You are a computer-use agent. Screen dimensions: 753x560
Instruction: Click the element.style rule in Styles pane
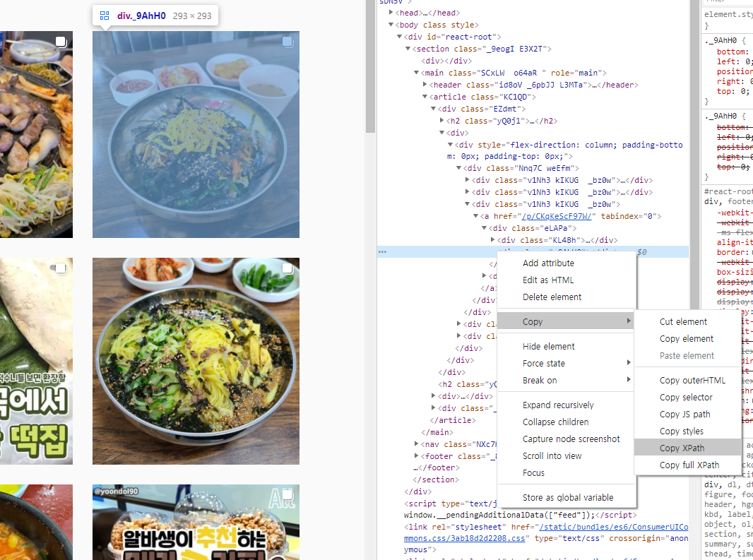[x=728, y=14]
